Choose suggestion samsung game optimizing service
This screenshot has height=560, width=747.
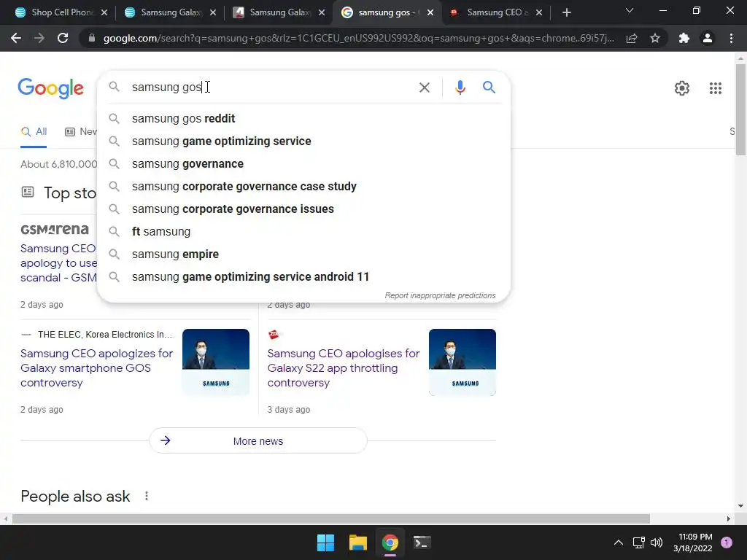pos(304,141)
